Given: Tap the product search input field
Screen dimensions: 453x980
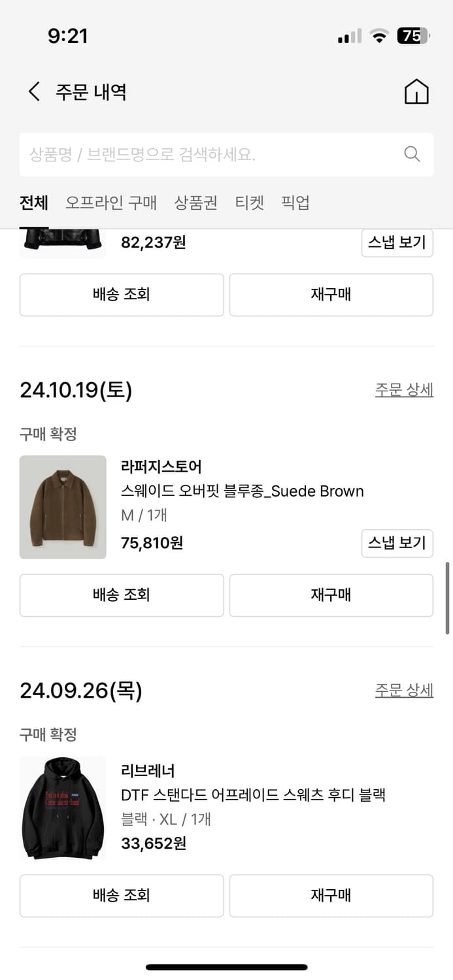Looking at the screenshot, I should 196,154.
